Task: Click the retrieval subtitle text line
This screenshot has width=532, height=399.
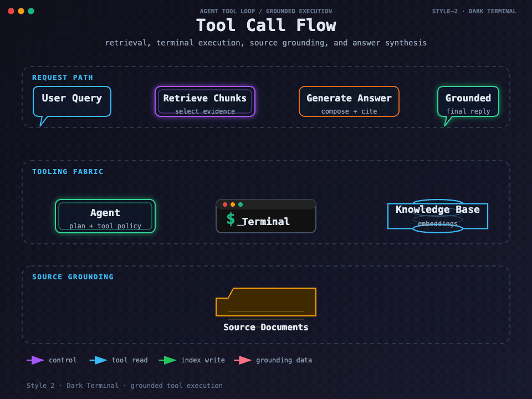Action: tap(266, 43)
